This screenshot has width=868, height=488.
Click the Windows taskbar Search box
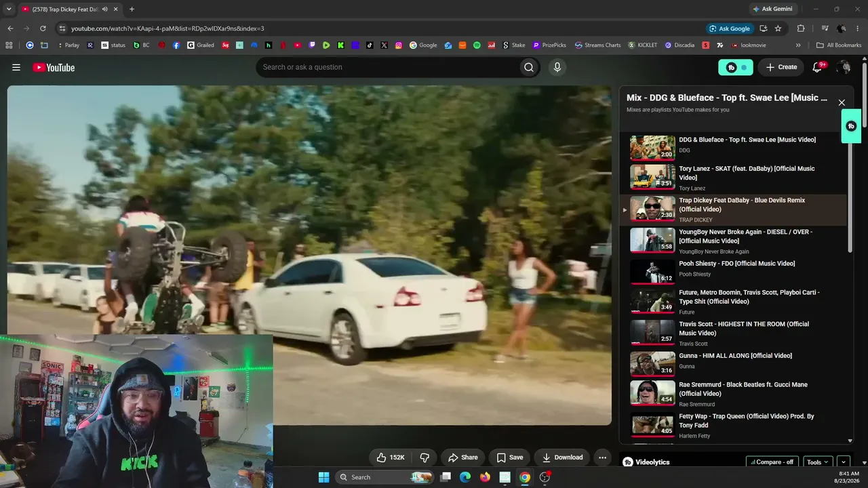(384, 477)
